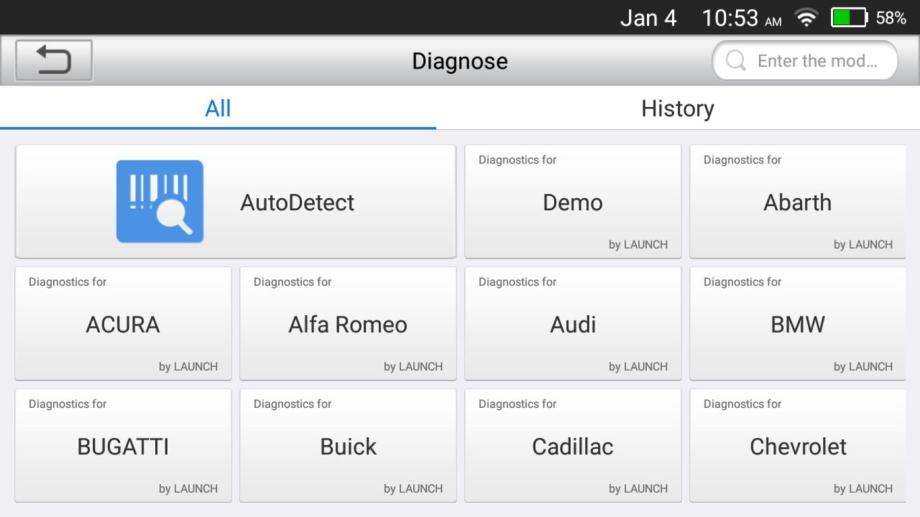
Task: Tap the Wi-Fi status icon
Action: 803,18
